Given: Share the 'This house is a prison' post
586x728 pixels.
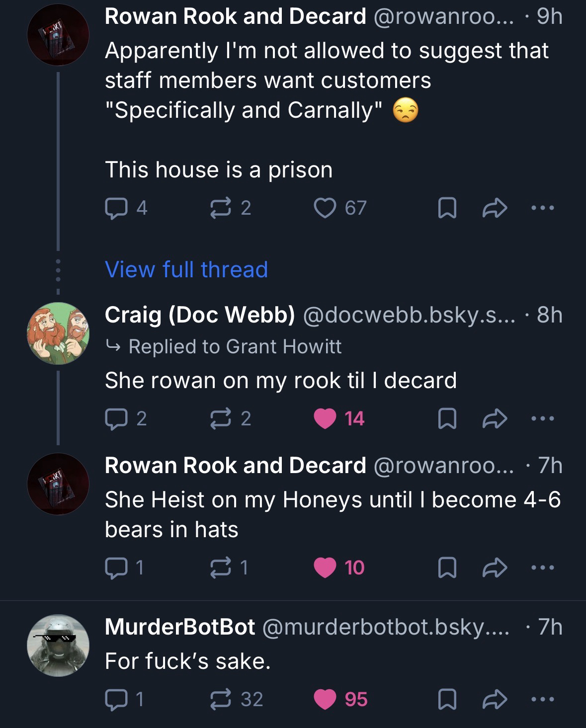Looking at the screenshot, I should pos(495,209).
